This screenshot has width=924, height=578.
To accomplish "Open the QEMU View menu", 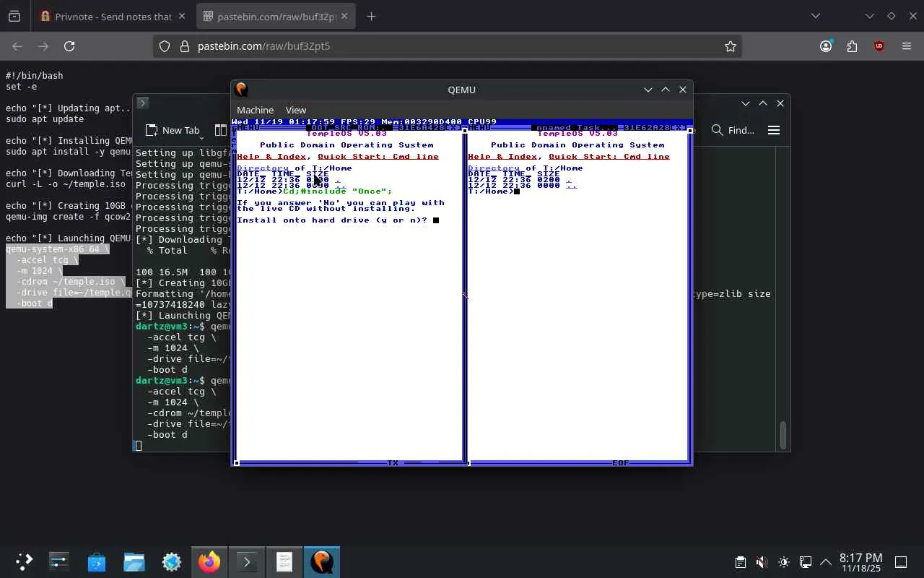I will tap(296, 110).
